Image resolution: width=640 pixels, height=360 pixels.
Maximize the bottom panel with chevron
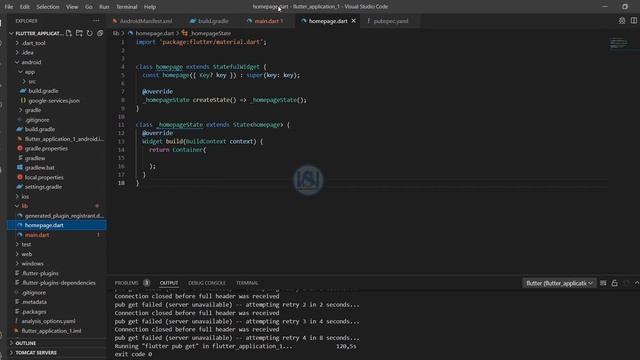coord(636,283)
